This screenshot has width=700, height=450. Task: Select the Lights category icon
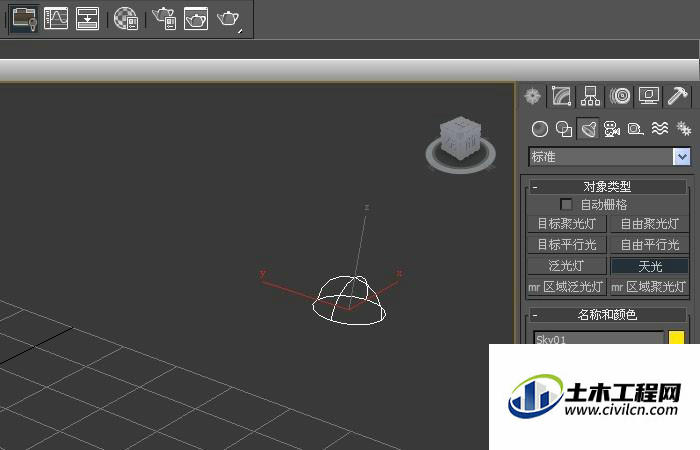point(588,129)
